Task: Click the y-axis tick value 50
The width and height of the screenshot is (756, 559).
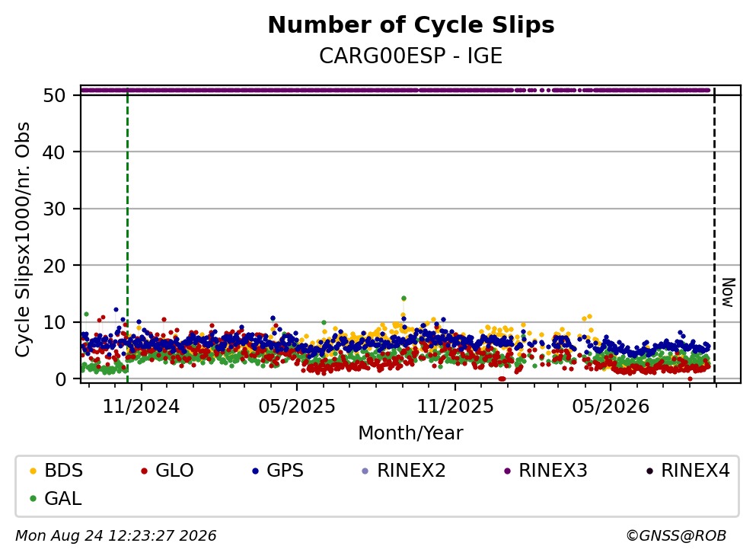Action: tap(55, 95)
